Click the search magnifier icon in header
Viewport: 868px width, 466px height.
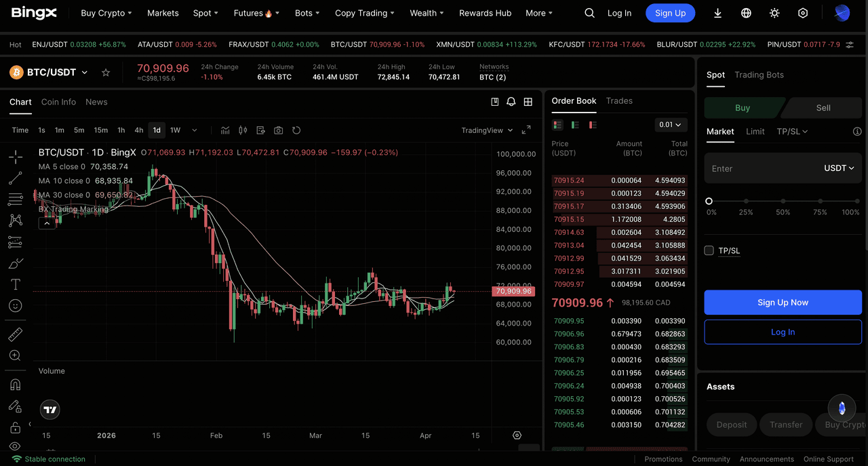point(589,13)
